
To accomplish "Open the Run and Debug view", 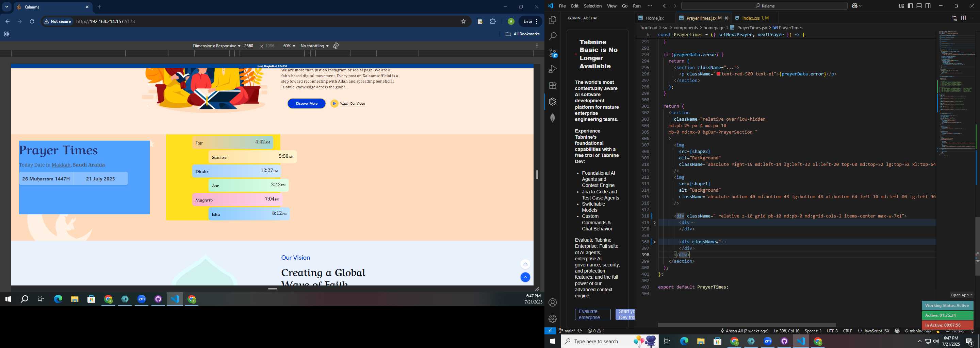I will click(552, 69).
